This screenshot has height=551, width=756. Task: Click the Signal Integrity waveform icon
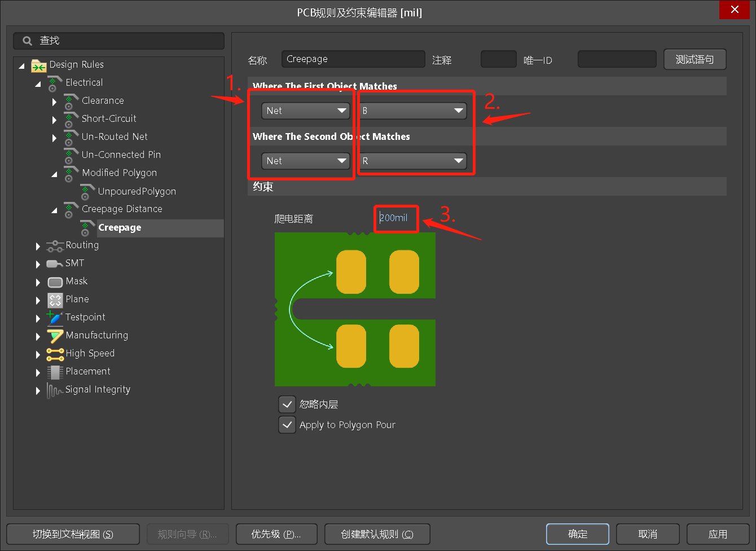[55, 390]
